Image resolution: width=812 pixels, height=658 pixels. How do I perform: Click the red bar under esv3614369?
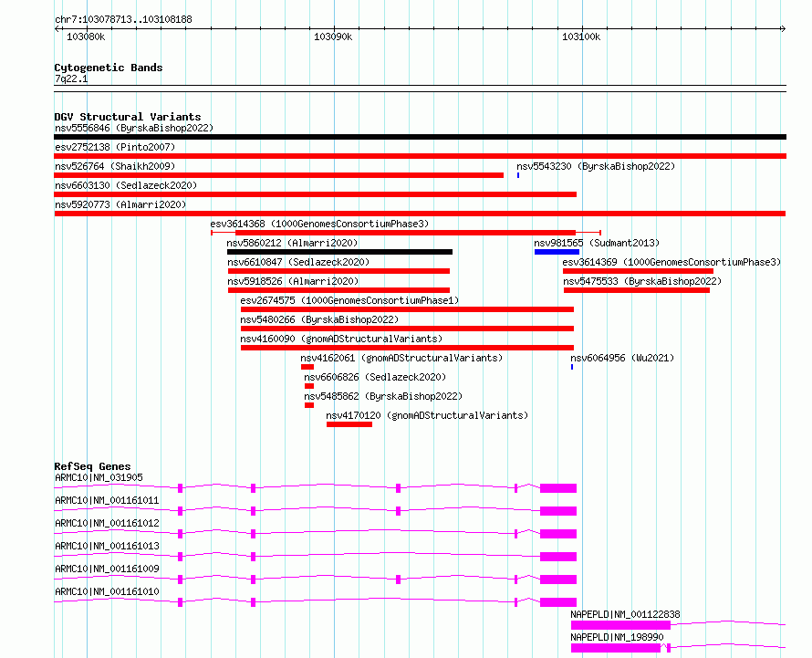tap(638, 271)
